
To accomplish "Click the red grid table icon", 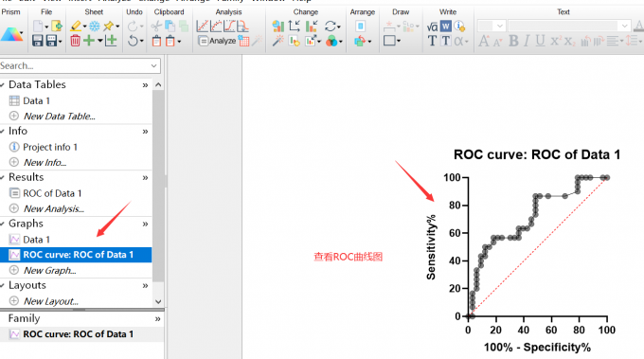I will (x=244, y=41).
